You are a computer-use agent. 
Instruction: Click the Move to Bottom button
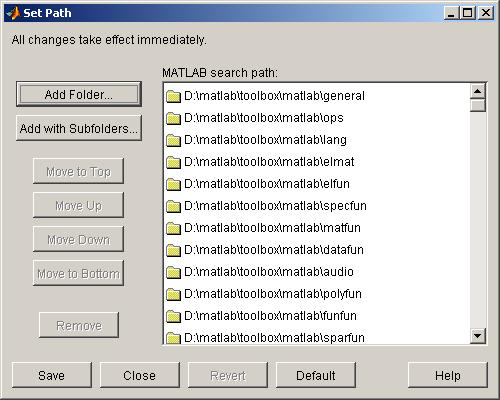click(x=78, y=273)
